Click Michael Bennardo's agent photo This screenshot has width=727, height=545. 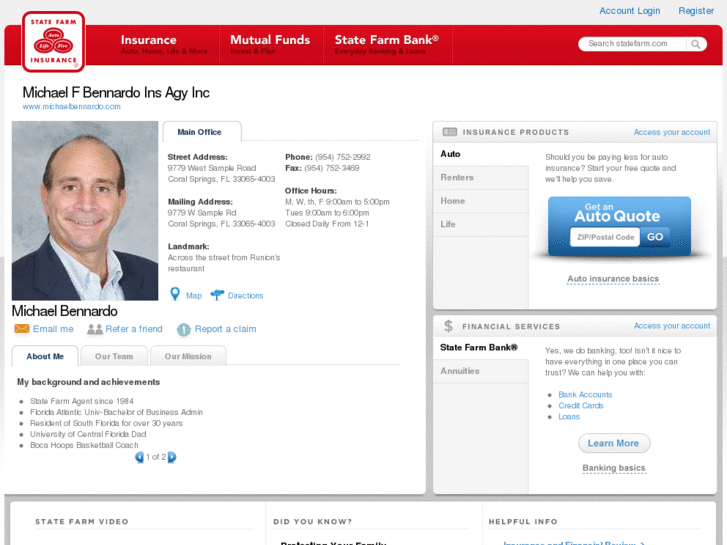click(x=85, y=211)
